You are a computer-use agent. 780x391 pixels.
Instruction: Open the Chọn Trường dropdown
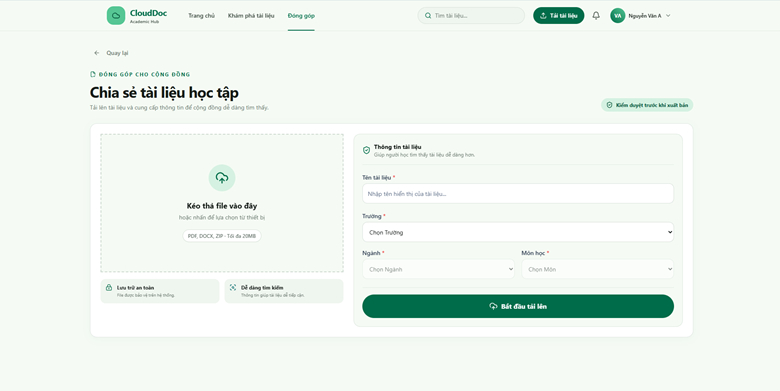pos(518,232)
